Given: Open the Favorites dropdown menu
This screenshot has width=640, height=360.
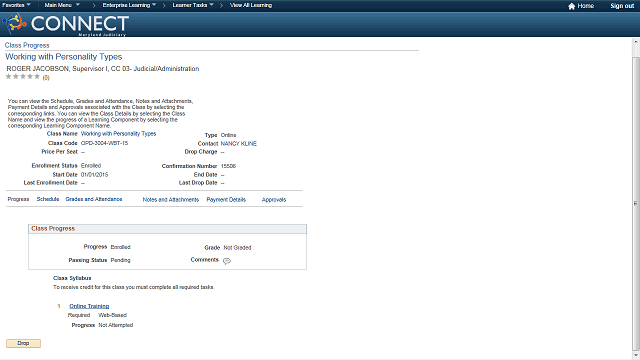Looking at the screenshot, I should (16, 5).
